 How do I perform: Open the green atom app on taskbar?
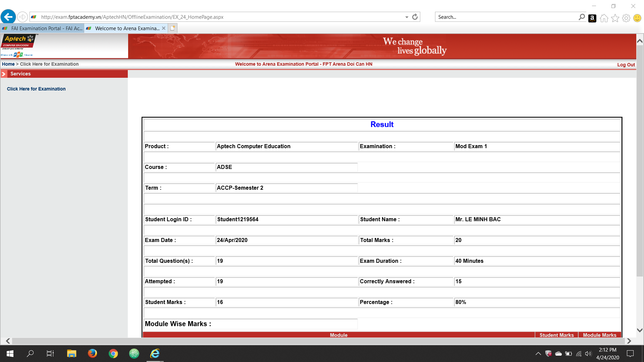tap(134, 354)
